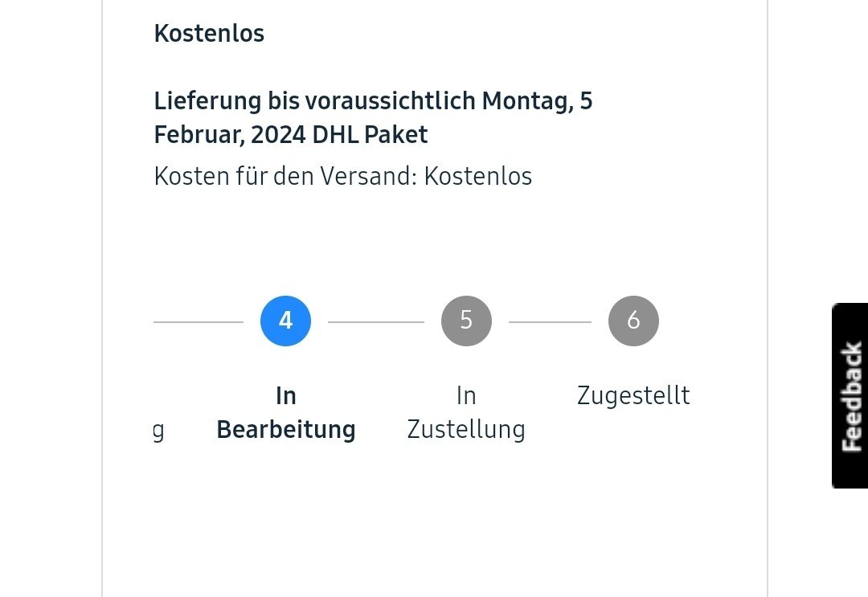Click the progress line between steps 4 and 5

pos(376,322)
